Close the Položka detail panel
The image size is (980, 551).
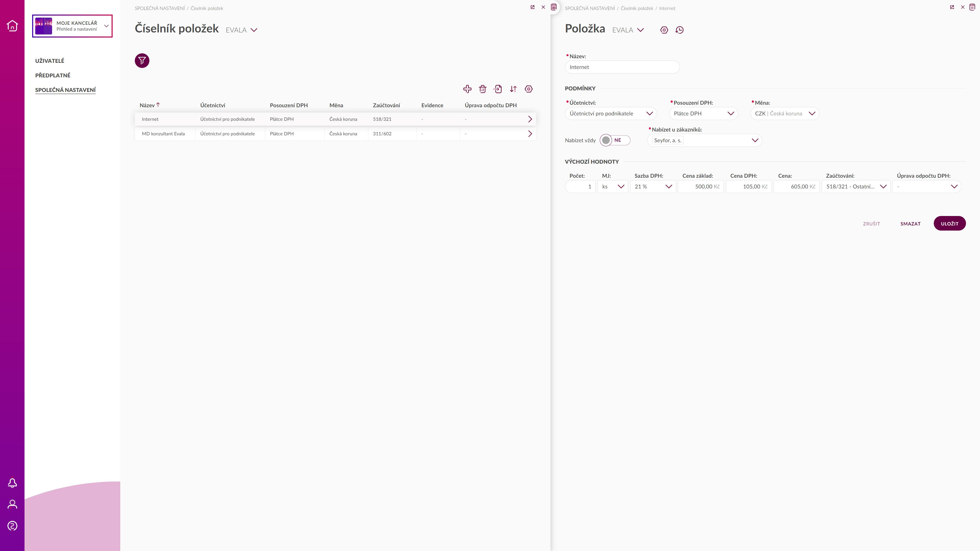click(963, 7)
